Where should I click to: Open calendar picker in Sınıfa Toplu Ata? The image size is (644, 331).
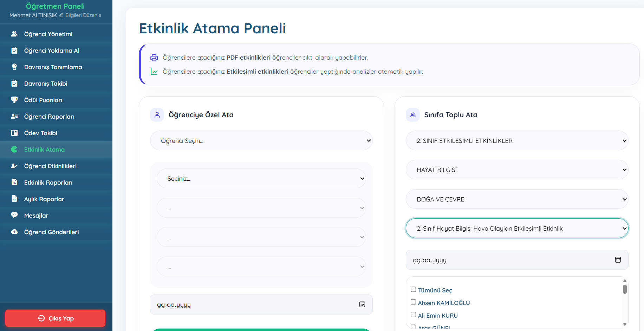[x=618, y=260]
